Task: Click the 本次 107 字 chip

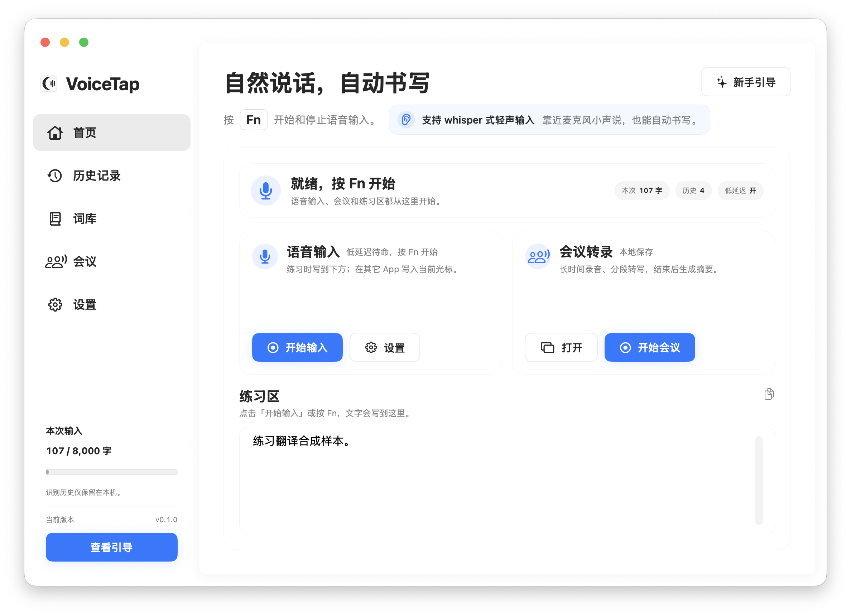Action: click(x=641, y=191)
